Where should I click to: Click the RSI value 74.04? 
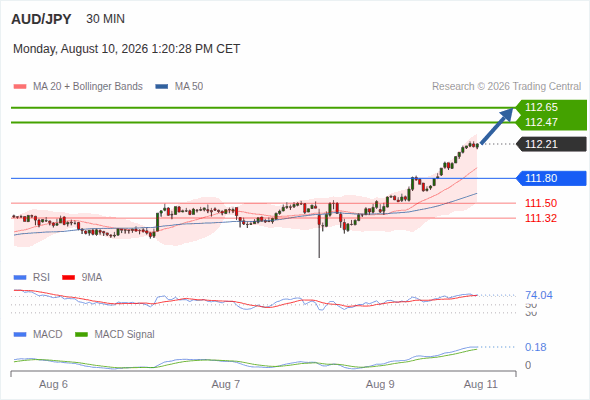coord(539,295)
